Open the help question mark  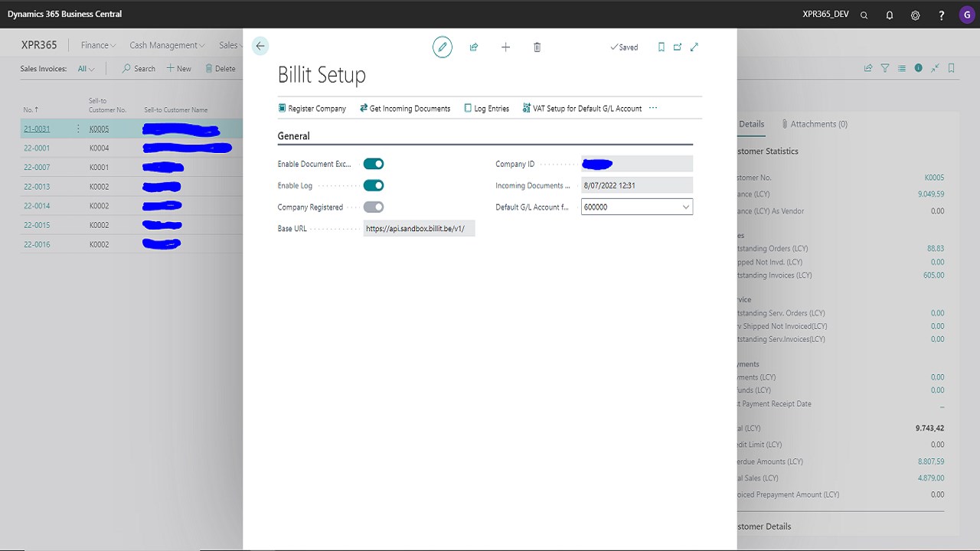[941, 15]
